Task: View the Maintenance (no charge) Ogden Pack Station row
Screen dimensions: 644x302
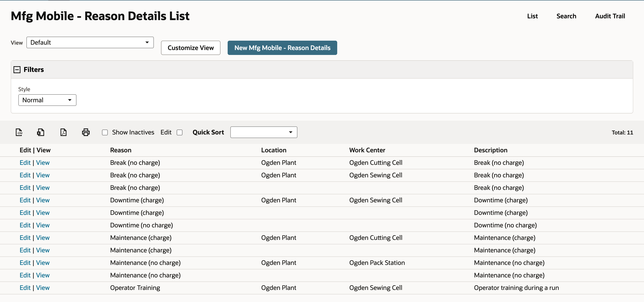Action: click(43, 262)
